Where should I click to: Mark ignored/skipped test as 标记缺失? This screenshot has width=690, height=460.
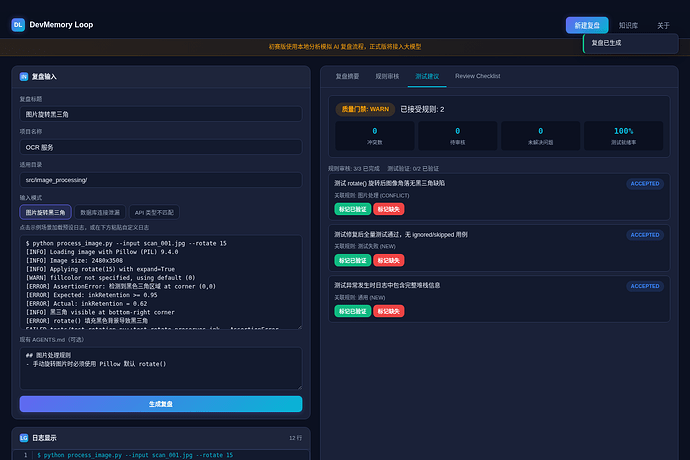(389, 261)
